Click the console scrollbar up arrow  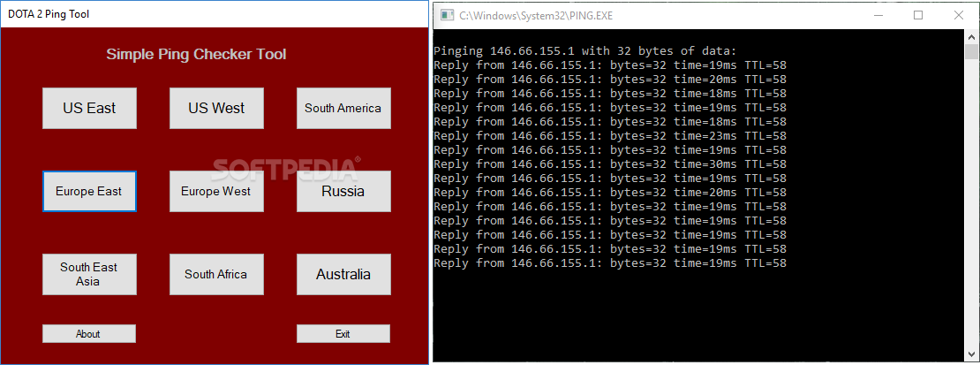pyautogui.click(x=971, y=36)
